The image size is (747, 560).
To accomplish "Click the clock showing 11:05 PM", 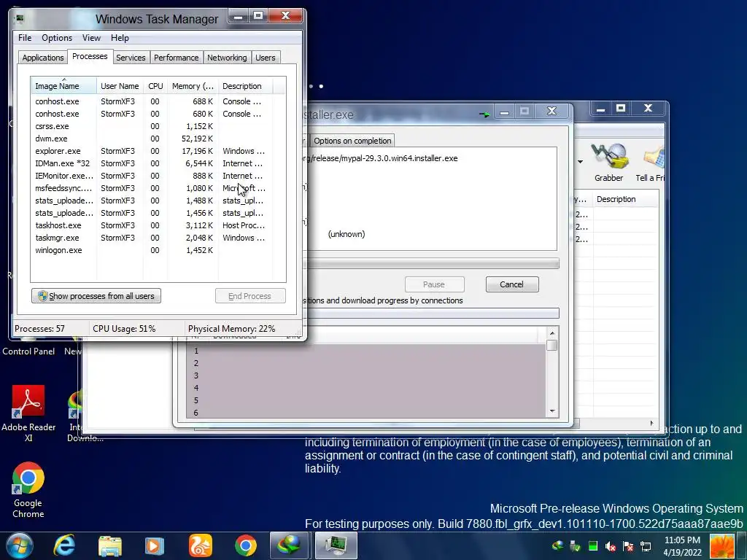I will (682, 546).
